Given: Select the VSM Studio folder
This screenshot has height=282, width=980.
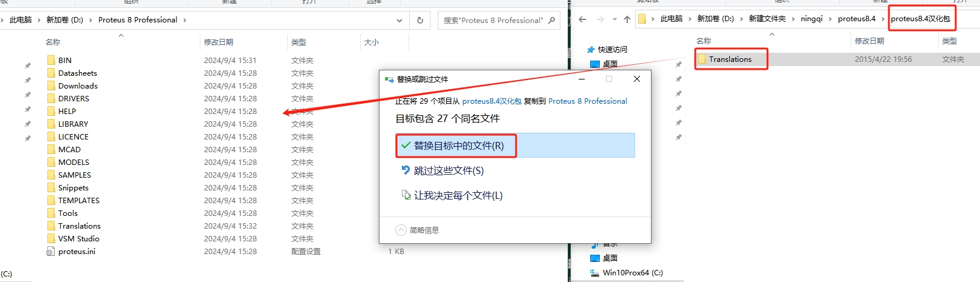Looking at the screenshot, I should (79, 238).
